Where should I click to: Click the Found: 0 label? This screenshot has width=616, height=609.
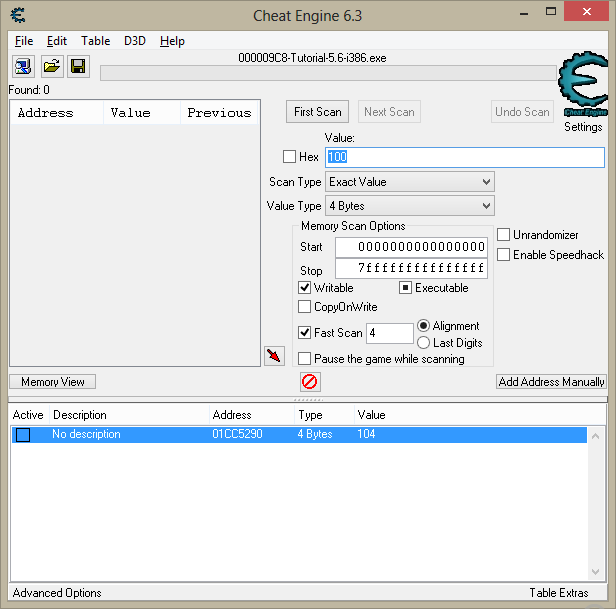pyautogui.click(x=29, y=90)
